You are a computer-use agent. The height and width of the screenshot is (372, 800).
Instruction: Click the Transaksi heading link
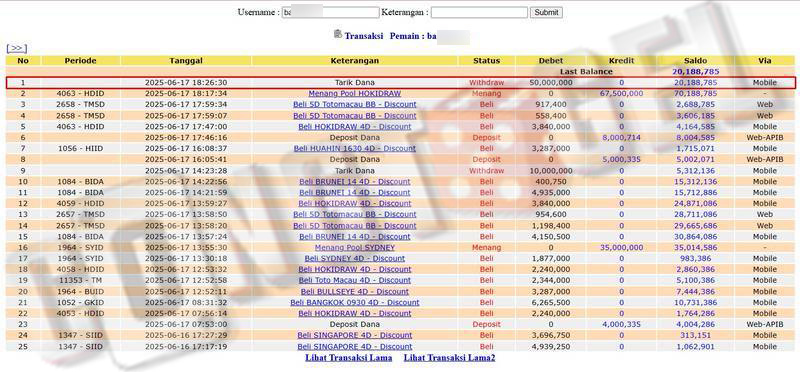click(363, 36)
